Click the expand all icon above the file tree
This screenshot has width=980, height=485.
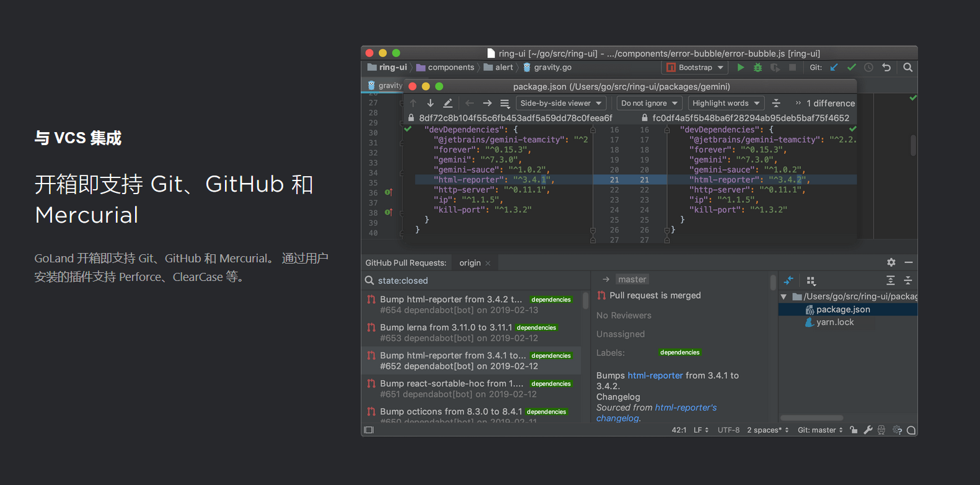coord(891,280)
